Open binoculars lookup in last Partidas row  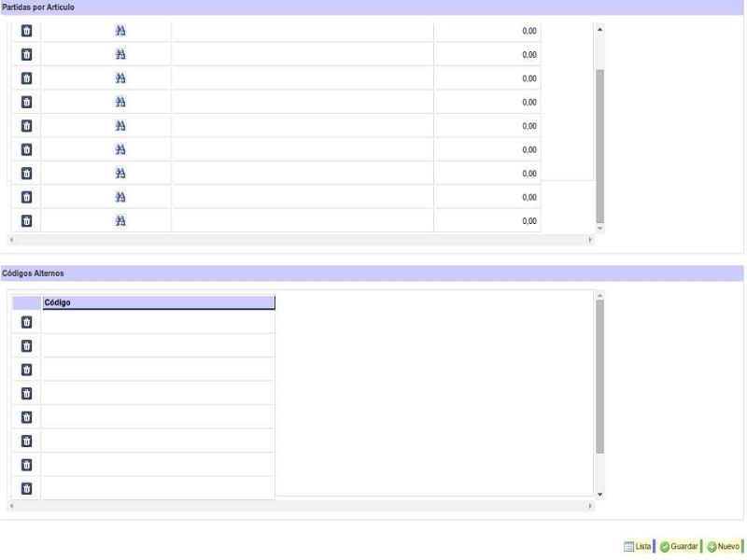pyautogui.click(x=120, y=221)
